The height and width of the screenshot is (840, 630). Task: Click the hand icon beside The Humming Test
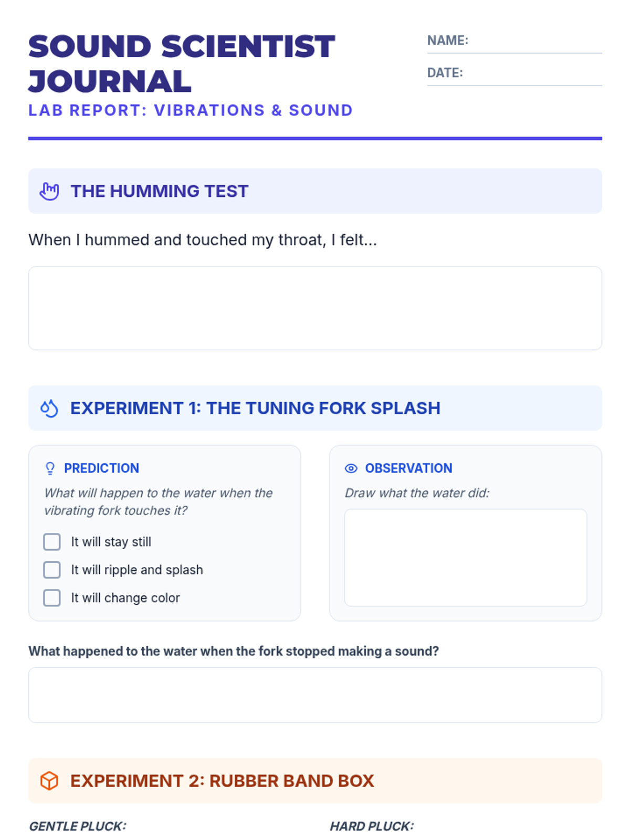click(x=49, y=191)
